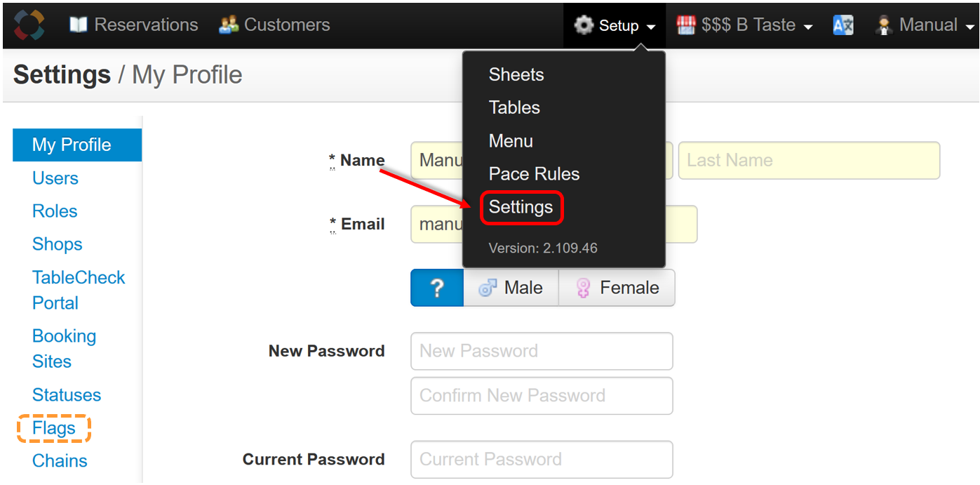Open the Booking Sites sidebar link
The height and width of the screenshot is (485, 980).
64,349
